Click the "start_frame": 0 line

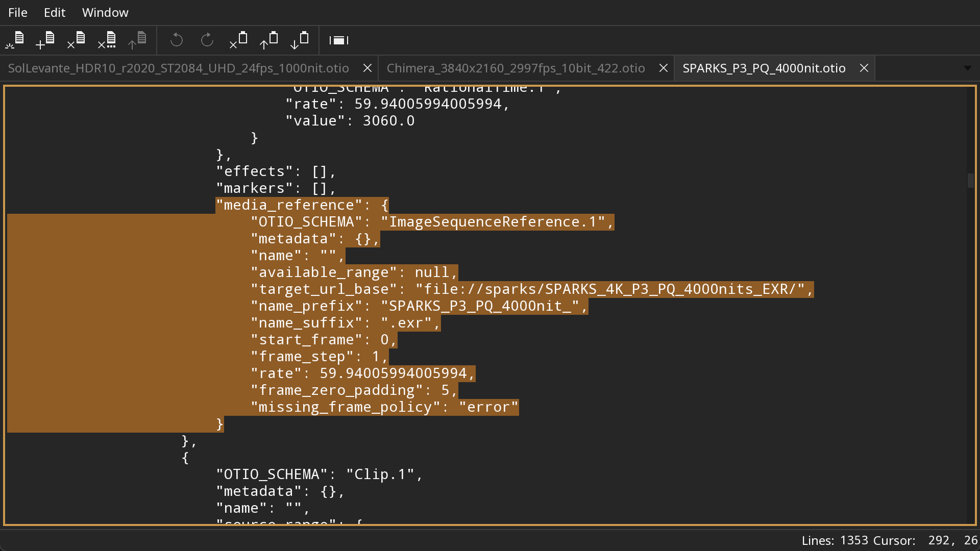pos(324,340)
